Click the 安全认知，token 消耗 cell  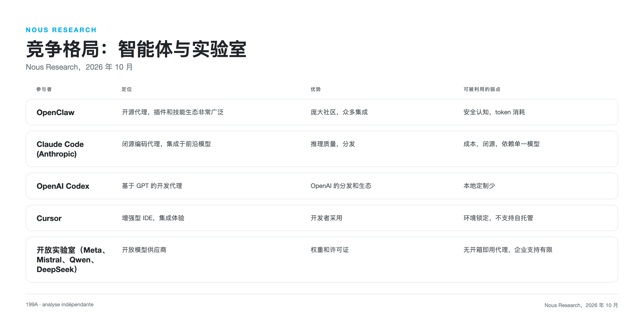[494, 112]
